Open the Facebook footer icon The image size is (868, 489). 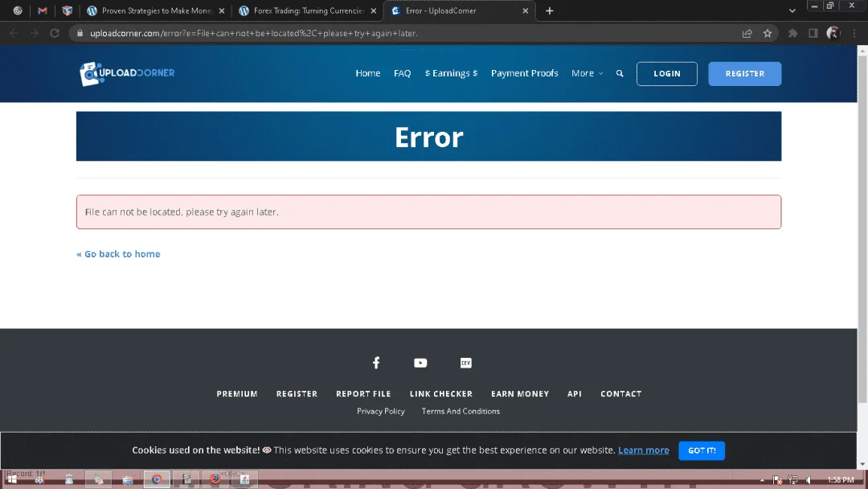tap(376, 363)
